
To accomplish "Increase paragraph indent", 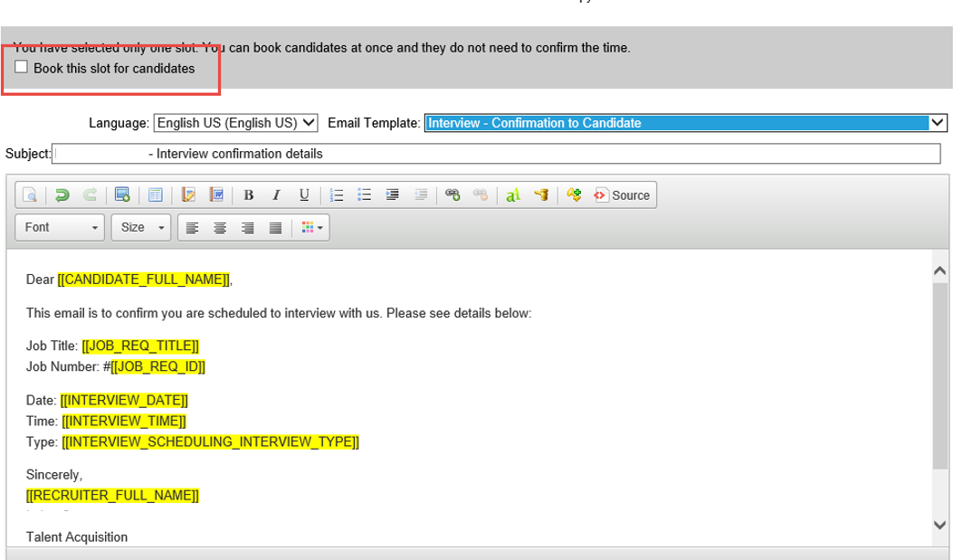I will tap(392, 195).
